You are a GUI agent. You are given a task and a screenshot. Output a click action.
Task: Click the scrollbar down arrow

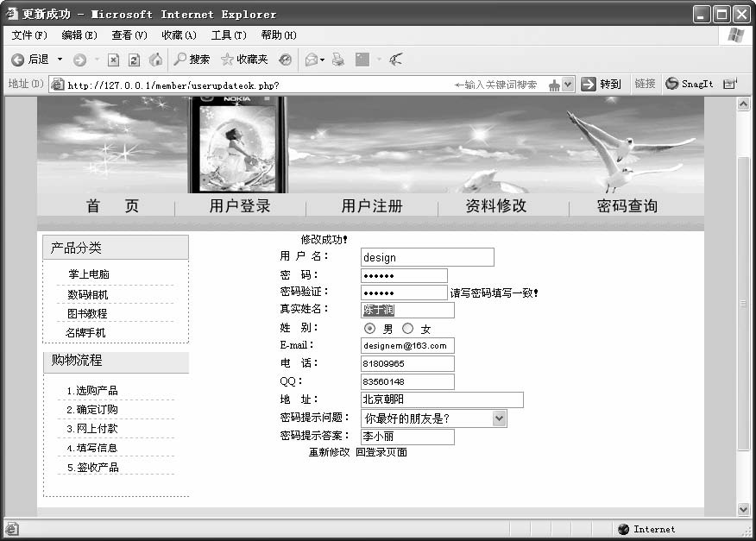point(743,509)
